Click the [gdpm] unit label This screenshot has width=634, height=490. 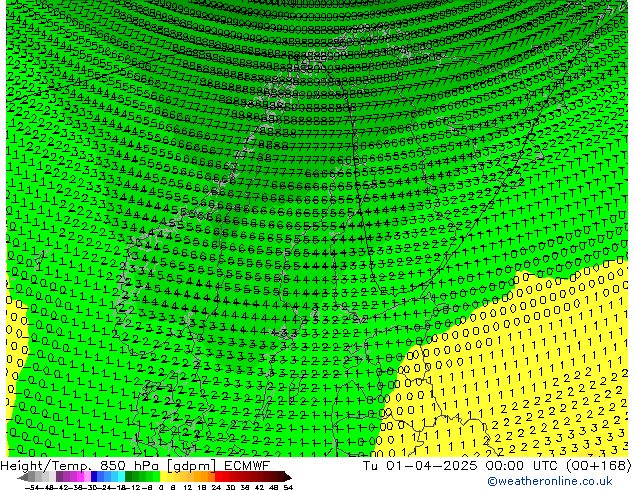[192, 466]
